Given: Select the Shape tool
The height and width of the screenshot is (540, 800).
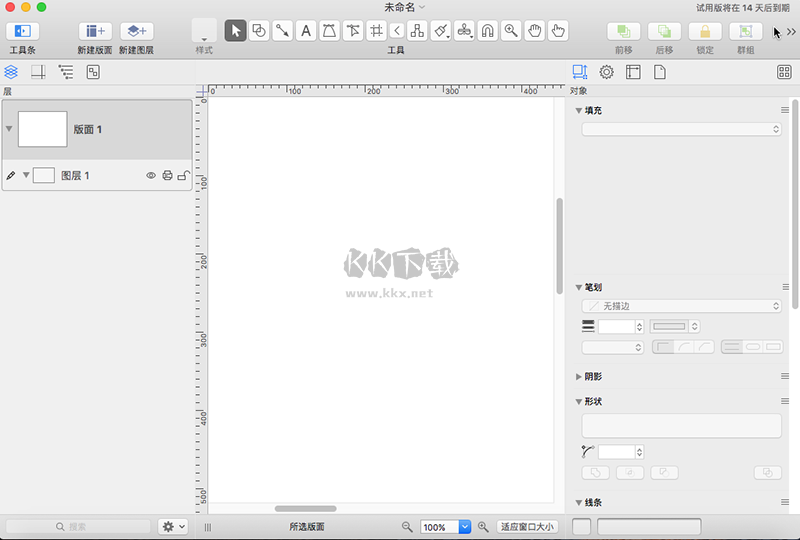Looking at the screenshot, I should tap(259, 31).
